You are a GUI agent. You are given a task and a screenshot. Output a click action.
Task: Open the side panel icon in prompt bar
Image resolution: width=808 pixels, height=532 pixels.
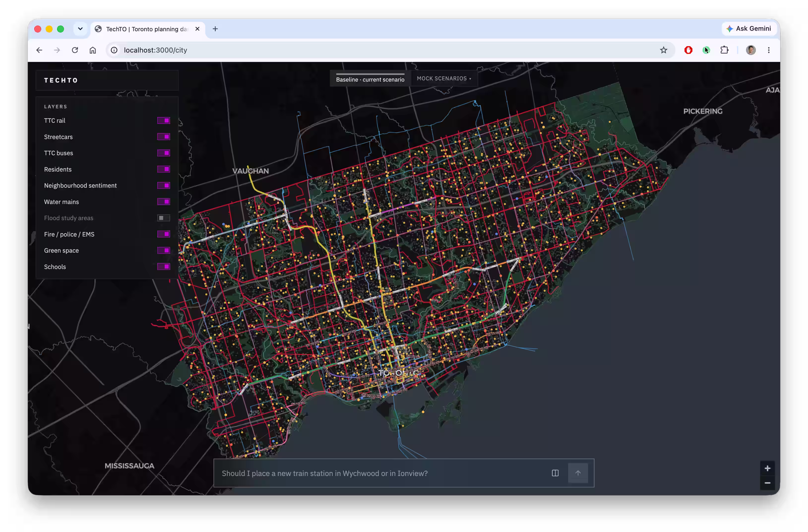pyautogui.click(x=555, y=473)
